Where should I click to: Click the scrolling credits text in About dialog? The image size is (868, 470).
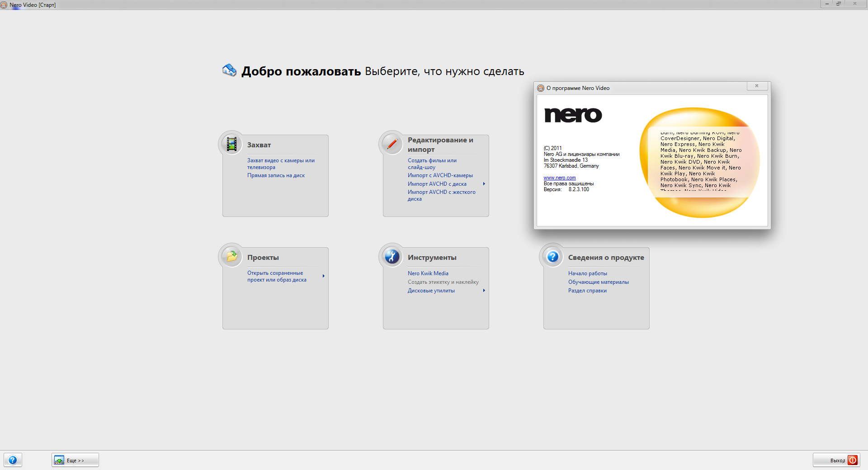(700, 161)
